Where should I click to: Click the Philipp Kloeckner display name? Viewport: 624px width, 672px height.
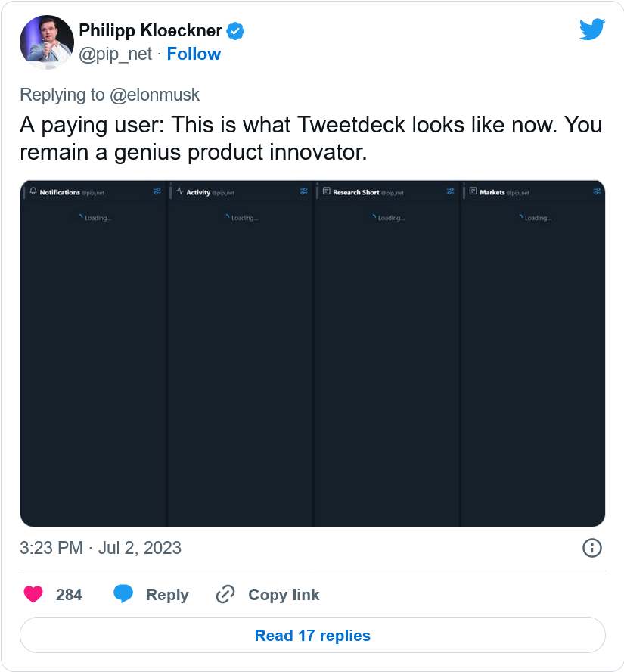pos(151,31)
